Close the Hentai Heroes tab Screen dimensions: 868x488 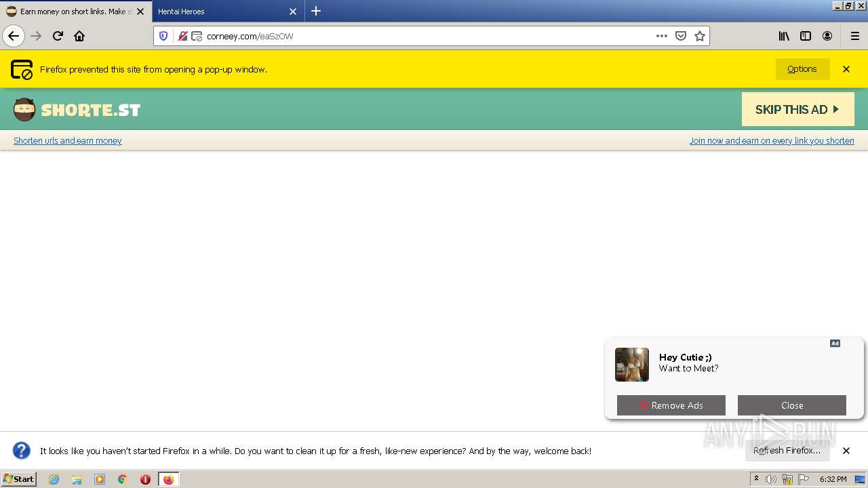tap(293, 12)
